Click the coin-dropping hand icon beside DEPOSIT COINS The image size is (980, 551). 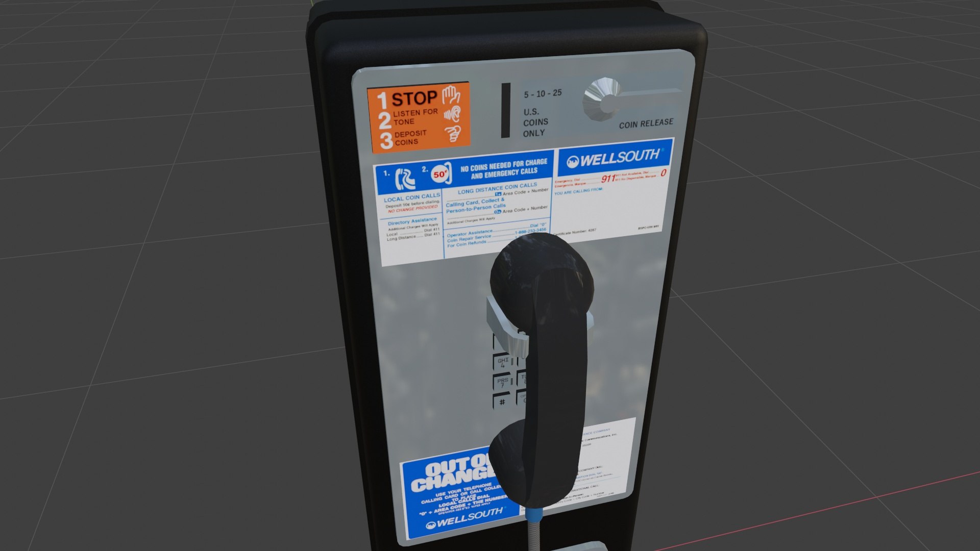pyautogui.click(x=452, y=134)
